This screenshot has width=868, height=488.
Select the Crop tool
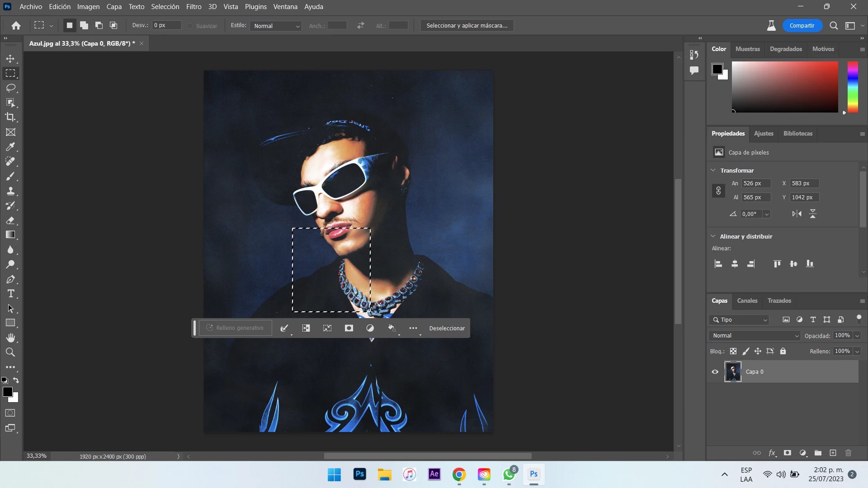pos(10,117)
